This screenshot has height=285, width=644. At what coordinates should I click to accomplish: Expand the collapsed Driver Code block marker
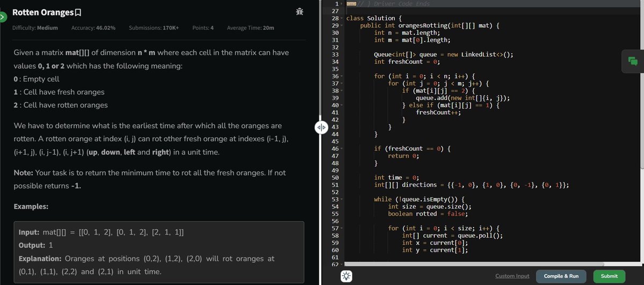tap(352, 4)
